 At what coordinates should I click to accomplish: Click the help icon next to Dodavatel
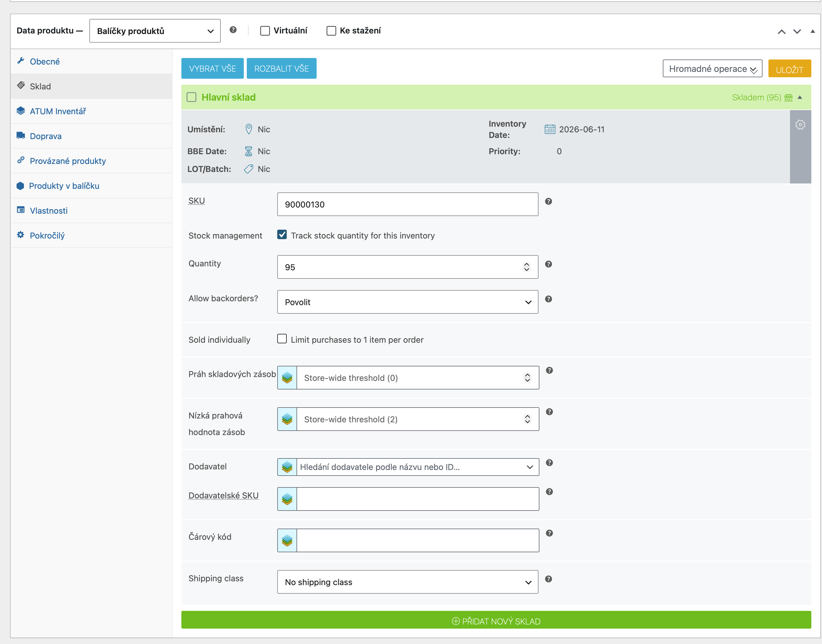pyautogui.click(x=549, y=463)
